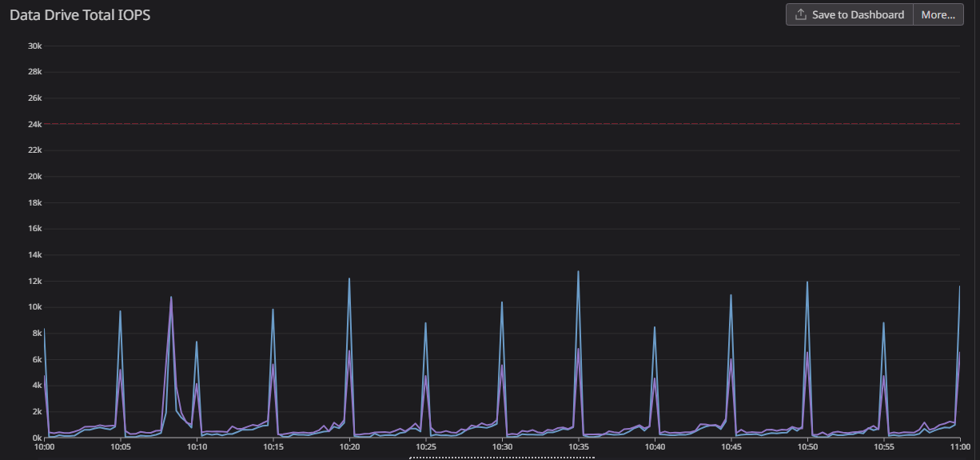Image resolution: width=980 pixels, height=460 pixels.
Task: Click the dotted resize handle below the chart
Action: pos(501,458)
